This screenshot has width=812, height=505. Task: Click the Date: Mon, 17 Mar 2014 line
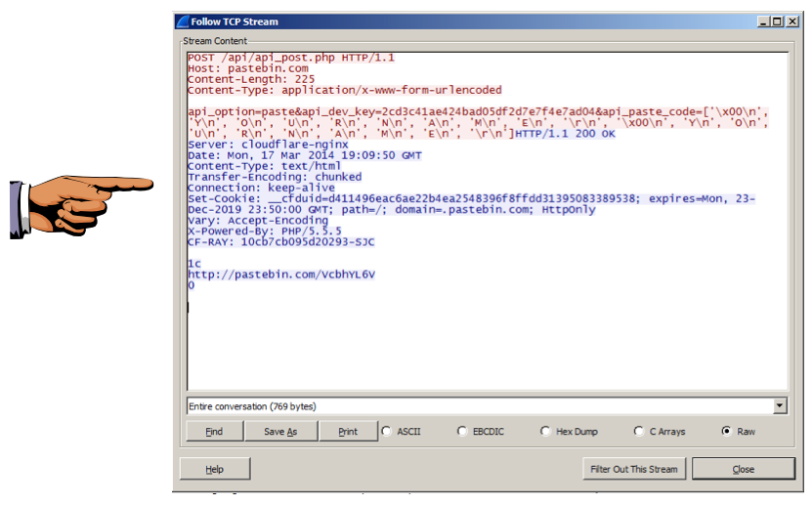305,155
